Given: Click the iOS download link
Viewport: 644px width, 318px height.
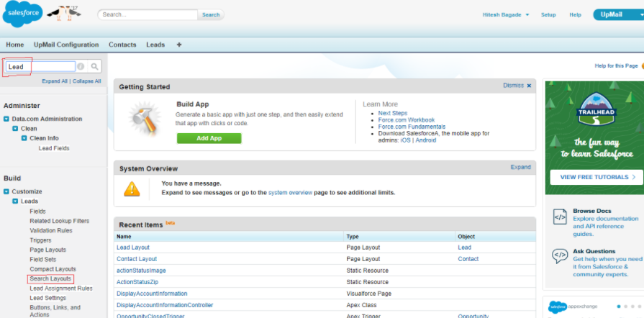Looking at the screenshot, I should [405, 140].
